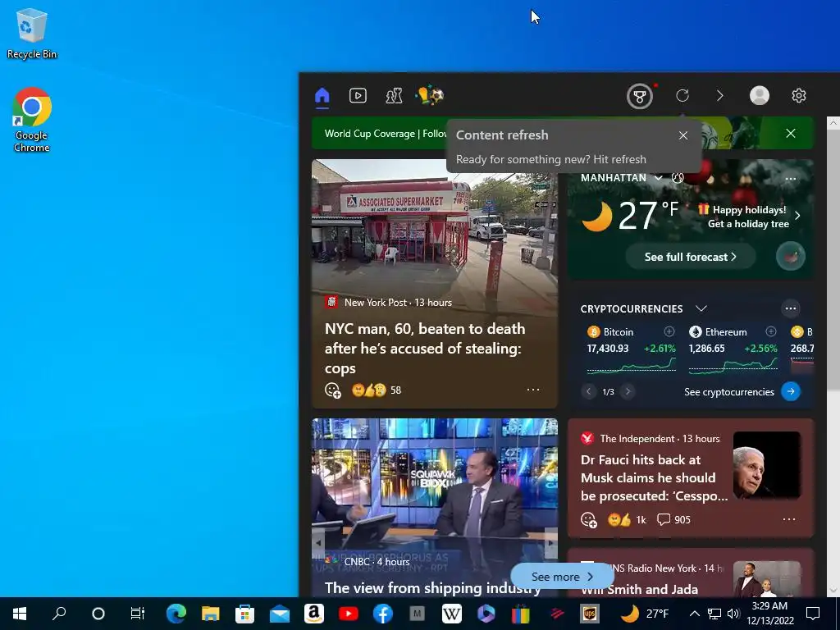Open the notification action center
840x630 pixels.
[813, 614]
